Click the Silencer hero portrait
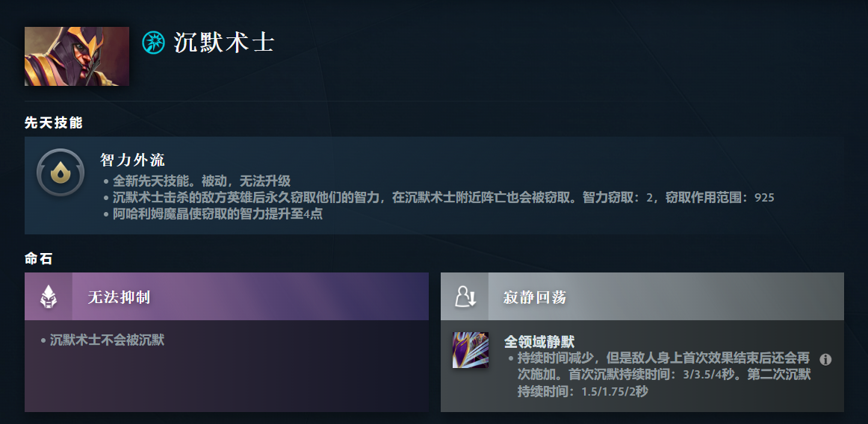Image resolution: width=868 pixels, height=424 pixels. 77,57
